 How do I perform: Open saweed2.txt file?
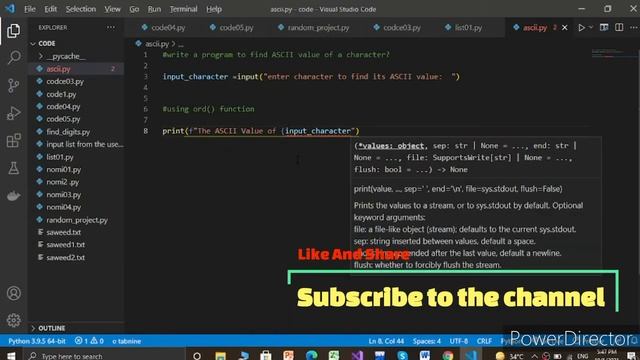pyautogui.click(x=66, y=258)
